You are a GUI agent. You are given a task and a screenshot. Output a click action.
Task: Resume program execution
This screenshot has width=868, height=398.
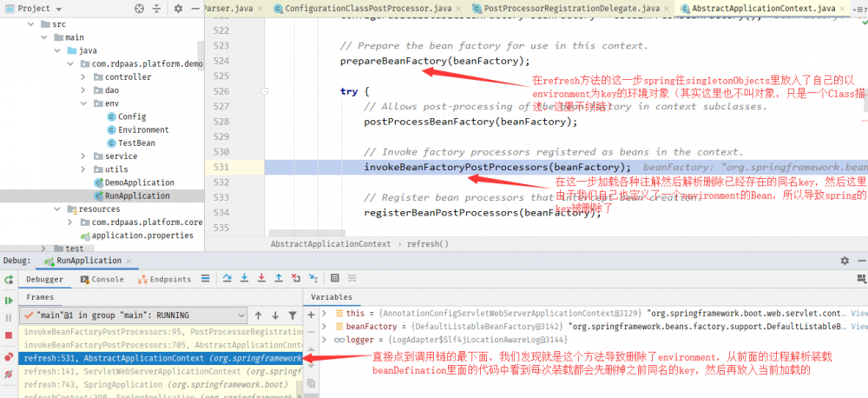coord(9,301)
